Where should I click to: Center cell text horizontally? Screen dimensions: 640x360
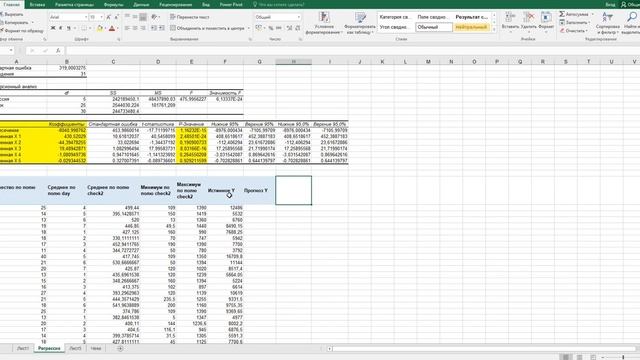[135, 28]
